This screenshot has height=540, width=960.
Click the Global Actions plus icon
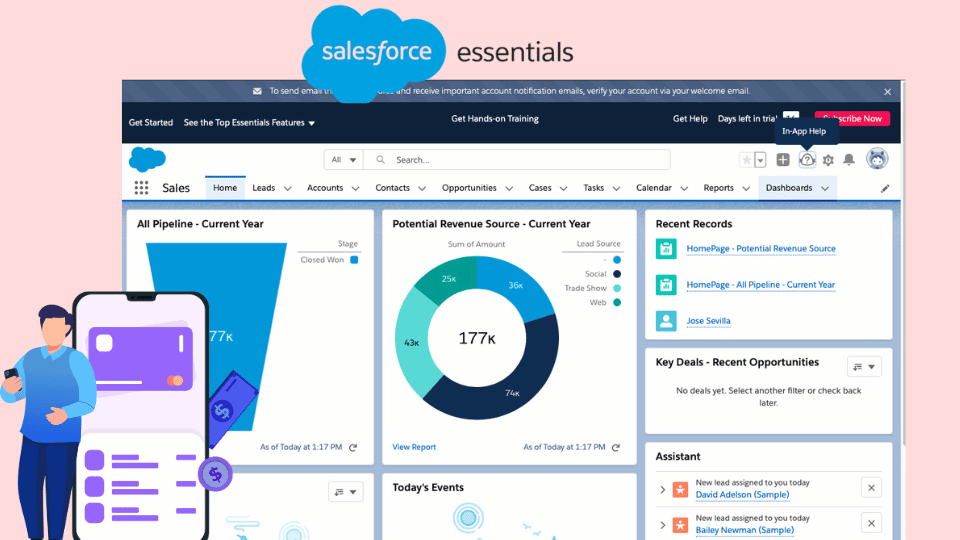(783, 160)
